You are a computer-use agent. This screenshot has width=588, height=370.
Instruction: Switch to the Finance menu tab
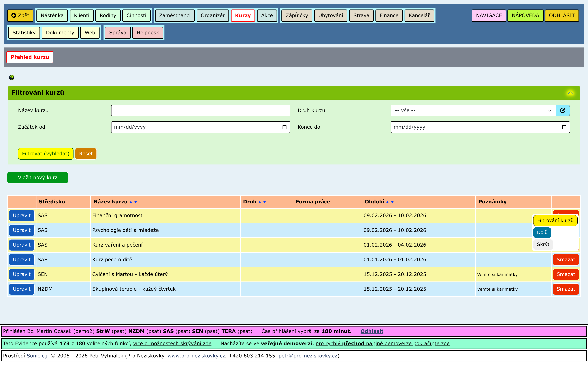point(389,15)
